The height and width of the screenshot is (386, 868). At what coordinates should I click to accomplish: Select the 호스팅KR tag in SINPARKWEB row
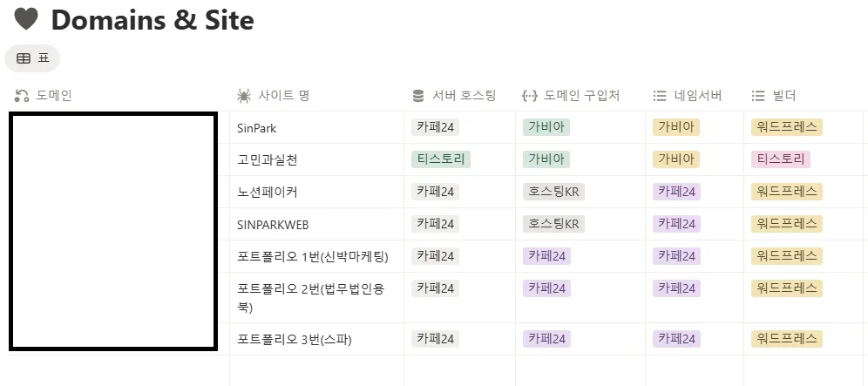[x=553, y=224]
